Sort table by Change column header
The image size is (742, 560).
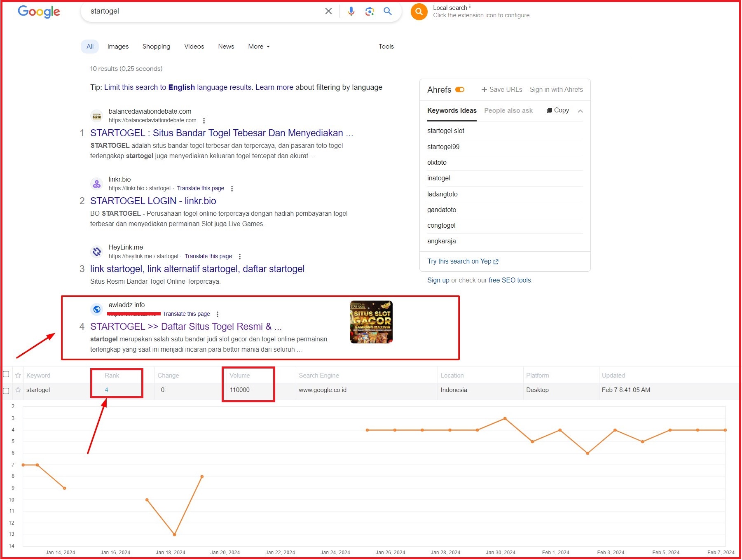pos(168,376)
